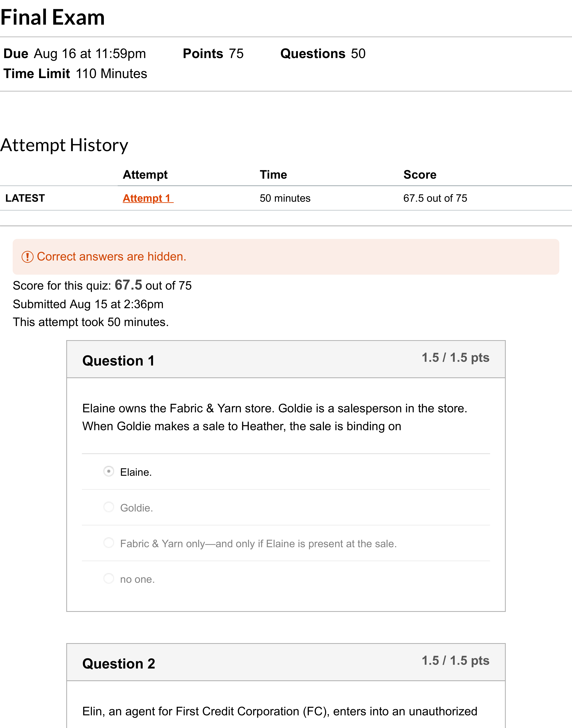Click the Points 75 text

213,54
